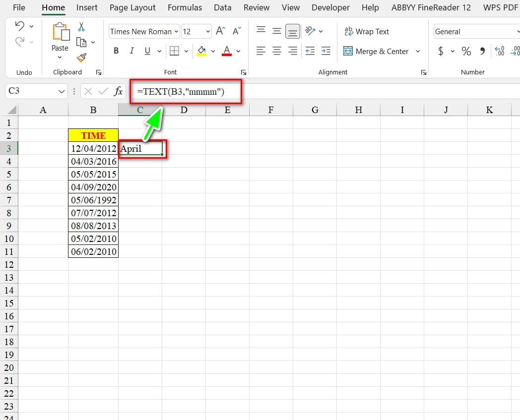Click the Insert Function fx icon

coord(119,91)
